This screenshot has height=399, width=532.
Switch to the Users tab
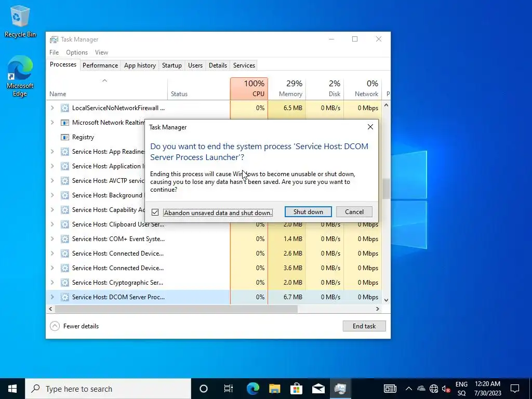point(195,65)
